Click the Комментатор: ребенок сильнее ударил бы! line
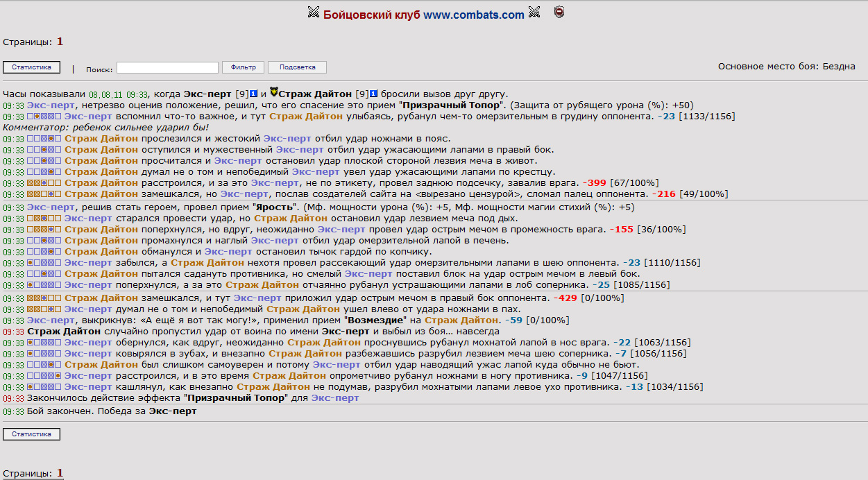Image resolution: width=868 pixels, height=480 pixels. coord(105,128)
